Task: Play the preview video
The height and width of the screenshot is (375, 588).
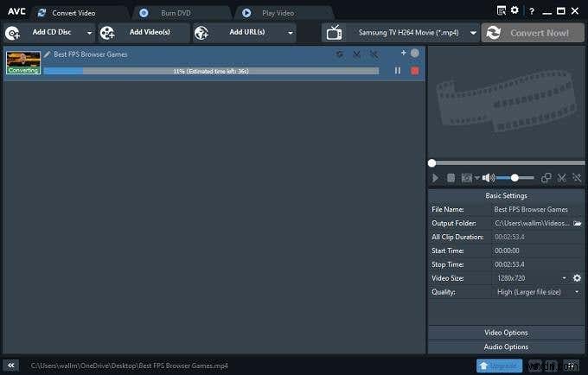Action: [435, 178]
